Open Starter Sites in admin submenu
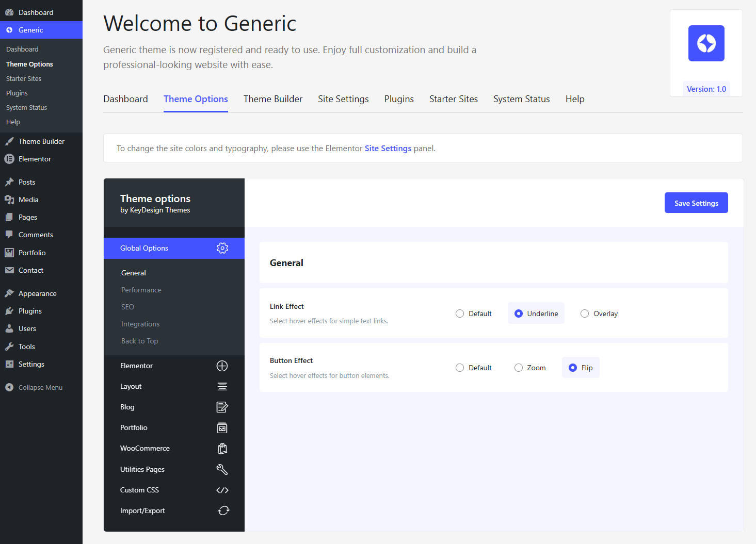Image resolution: width=756 pixels, height=544 pixels. 24,78
